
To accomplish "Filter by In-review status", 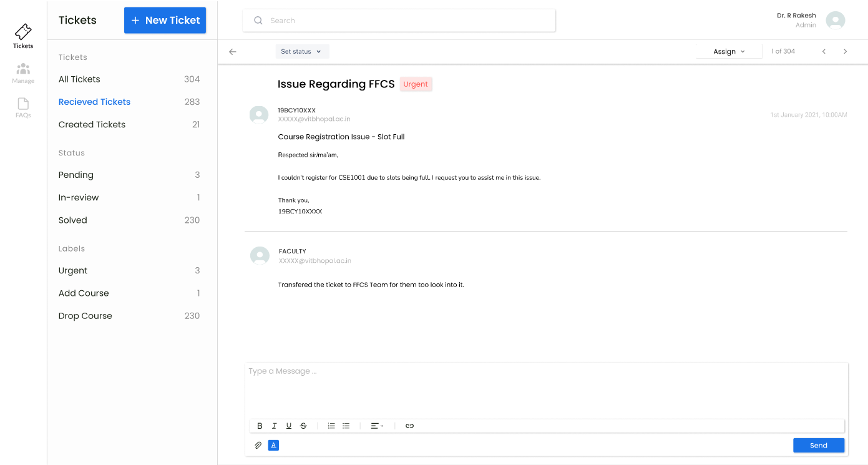I will (x=129, y=198).
